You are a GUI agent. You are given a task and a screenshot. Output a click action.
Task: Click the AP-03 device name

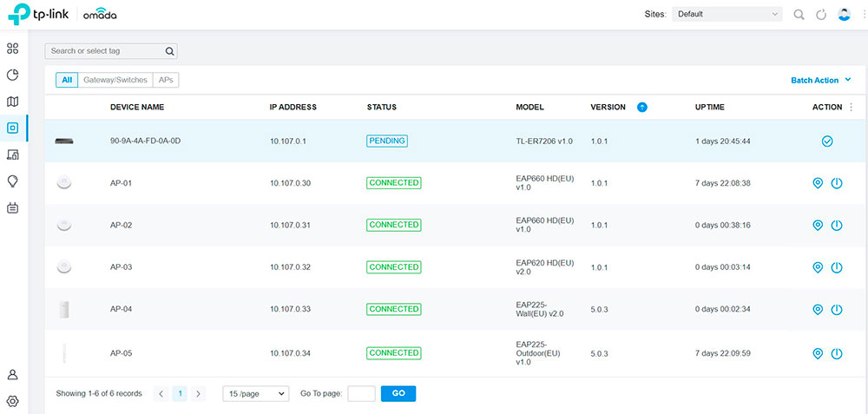(x=121, y=267)
